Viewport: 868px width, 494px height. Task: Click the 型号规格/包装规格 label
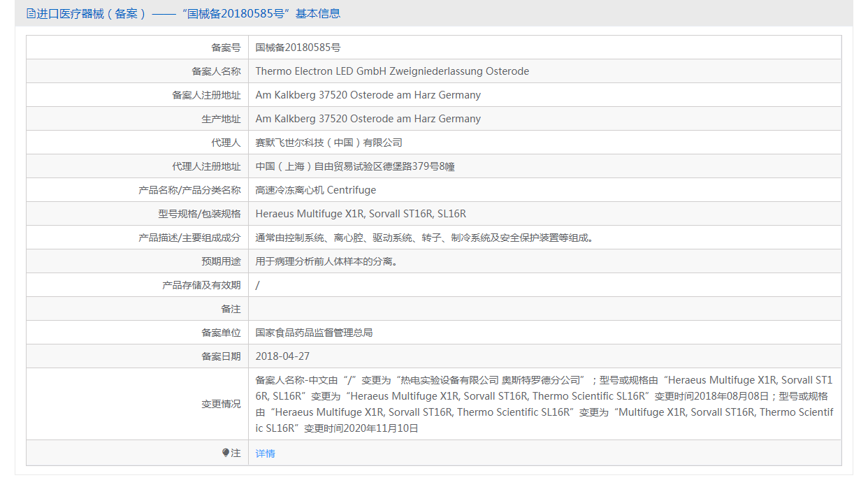coord(199,214)
